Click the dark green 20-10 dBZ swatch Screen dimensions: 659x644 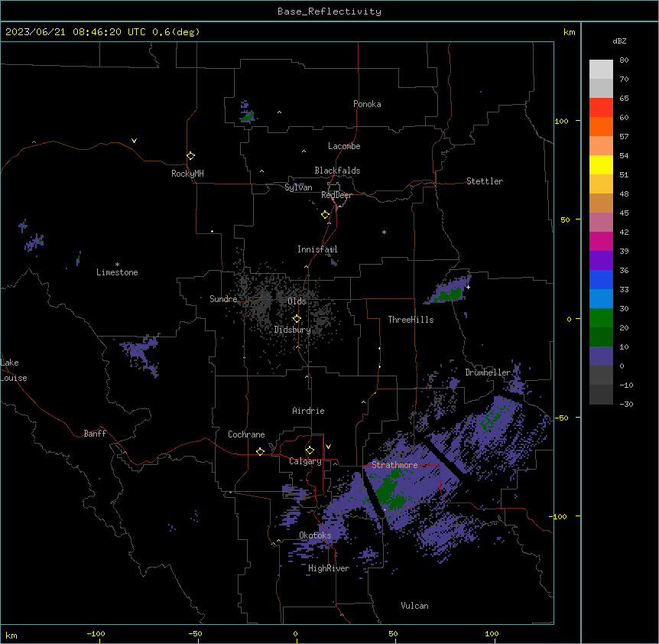(601, 337)
